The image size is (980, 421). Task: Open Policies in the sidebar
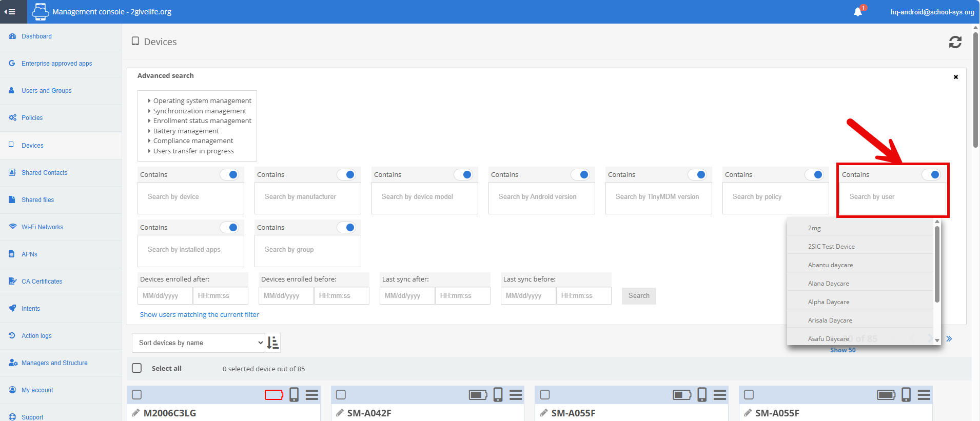click(32, 118)
